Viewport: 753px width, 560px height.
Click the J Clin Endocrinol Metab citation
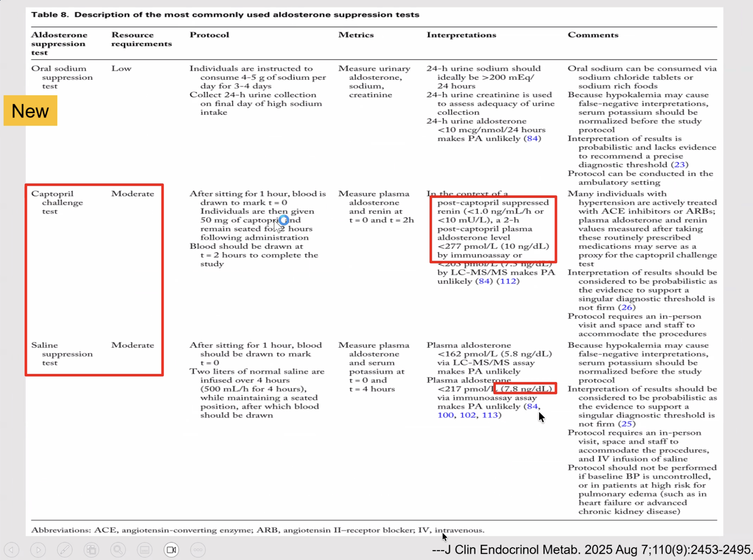(x=592, y=549)
